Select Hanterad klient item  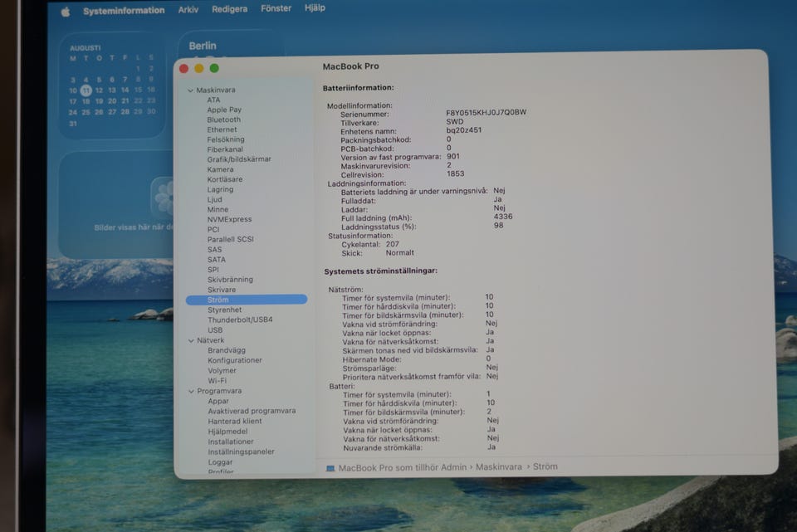coord(234,422)
